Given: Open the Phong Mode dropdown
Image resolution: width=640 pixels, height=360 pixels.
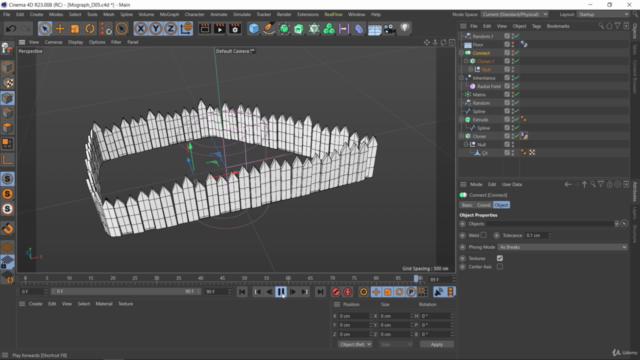Looking at the screenshot, I should (562, 247).
